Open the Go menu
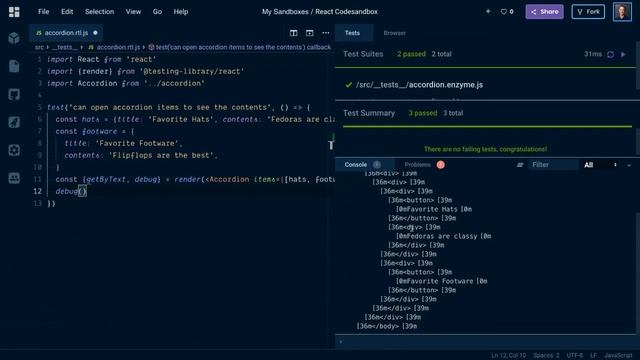 click(157, 12)
